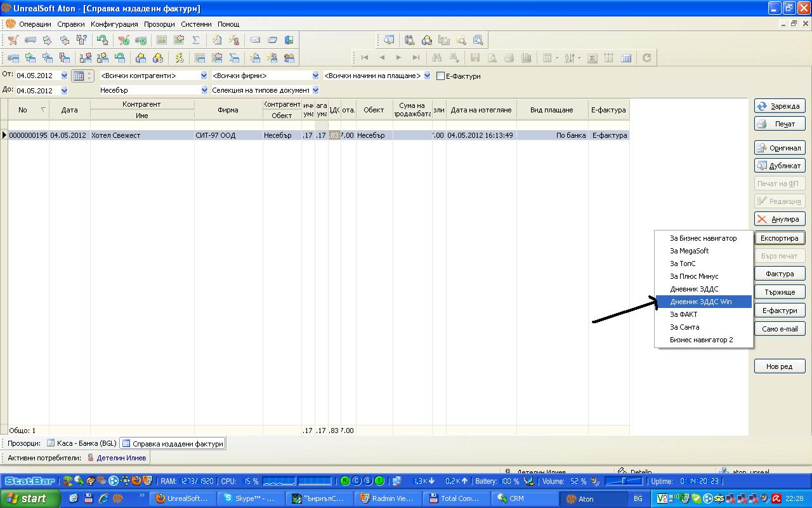Select Дневник ЗДДС Win from export menu
The width and height of the screenshot is (812, 508).
point(700,302)
